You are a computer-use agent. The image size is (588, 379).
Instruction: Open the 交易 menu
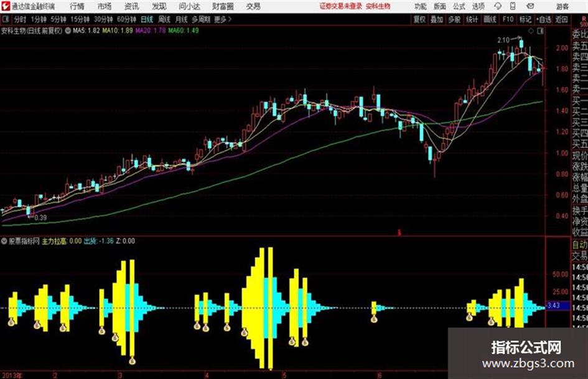[253, 6]
